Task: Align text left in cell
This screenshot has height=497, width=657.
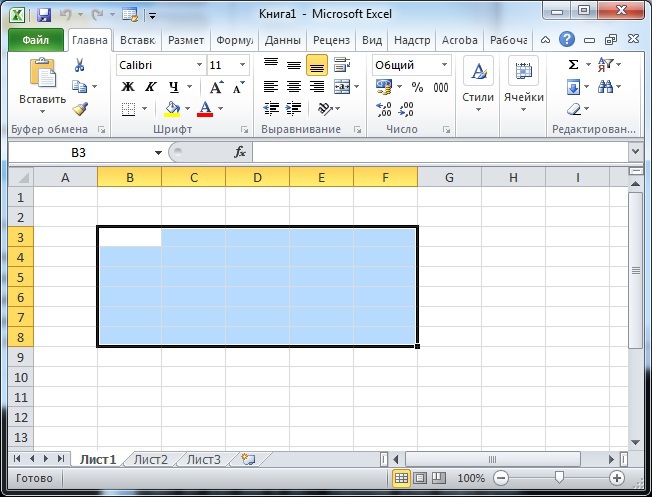Action: tap(271, 87)
